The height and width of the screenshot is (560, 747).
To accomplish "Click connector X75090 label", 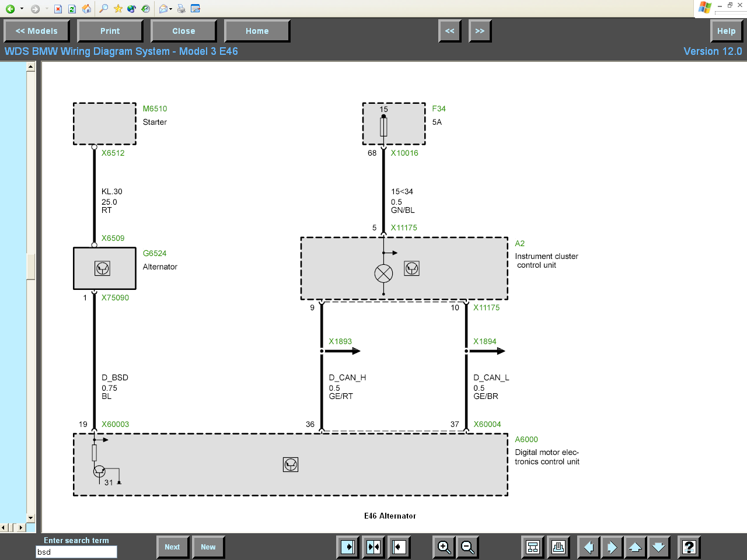I will click(x=115, y=297).
